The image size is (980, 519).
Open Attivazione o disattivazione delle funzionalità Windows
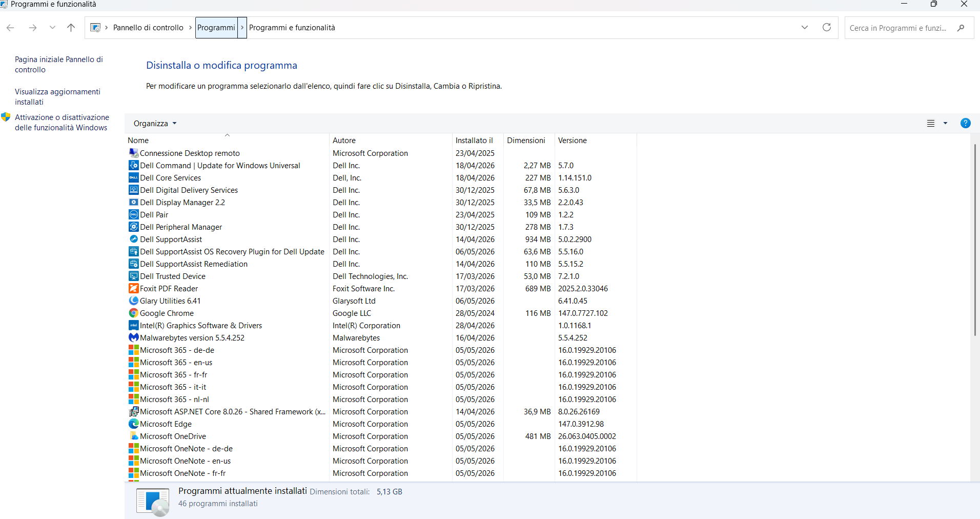pyautogui.click(x=62, y=123)
